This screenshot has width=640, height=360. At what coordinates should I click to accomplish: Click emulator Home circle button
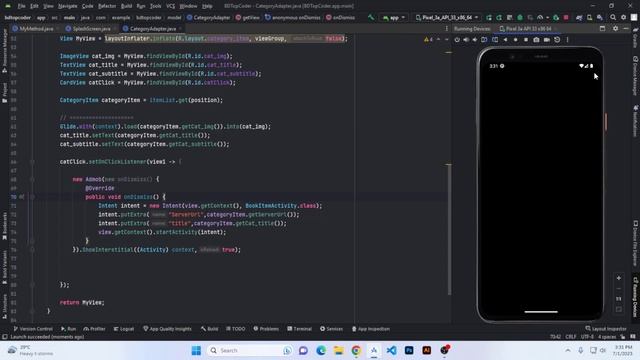click(516, 40)
